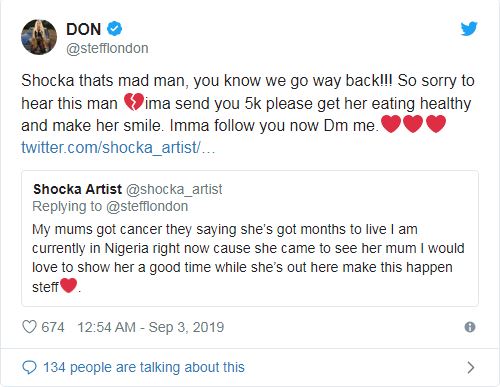This screenshot has height=387, width=500.
Task: View the 674 likes count
Action: pyautogui.click(x=53, y=327)
